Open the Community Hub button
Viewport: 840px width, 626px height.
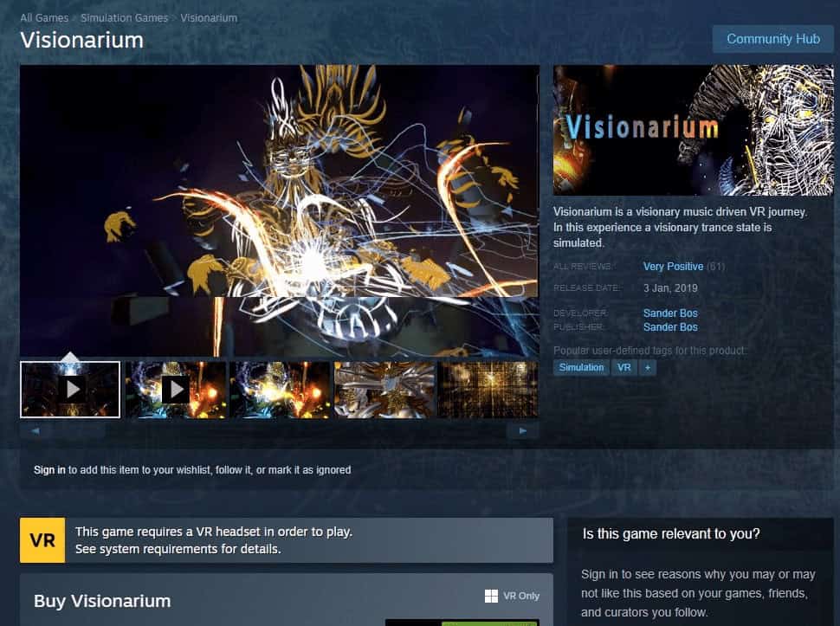pos(773,39)
